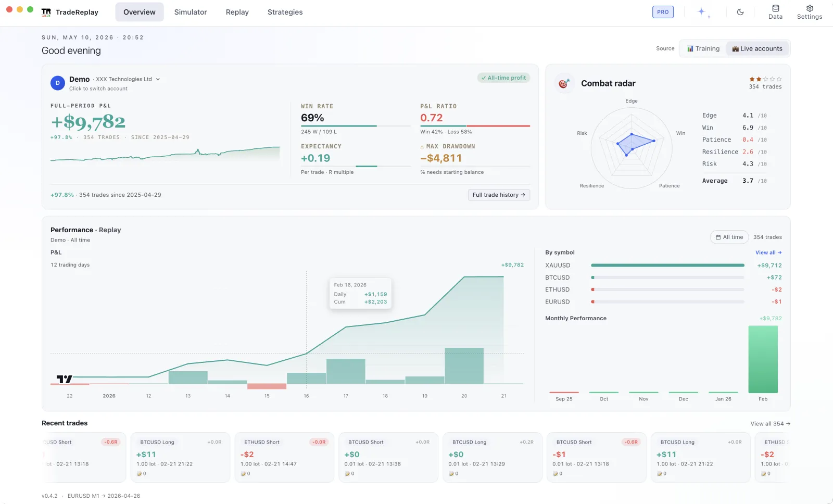The image size is (833, 504).
Task: Open the AI sparkle assistant icon
Action: coord(704,12)
